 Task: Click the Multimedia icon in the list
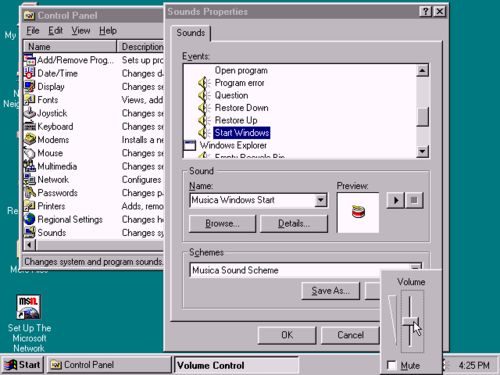30,166
